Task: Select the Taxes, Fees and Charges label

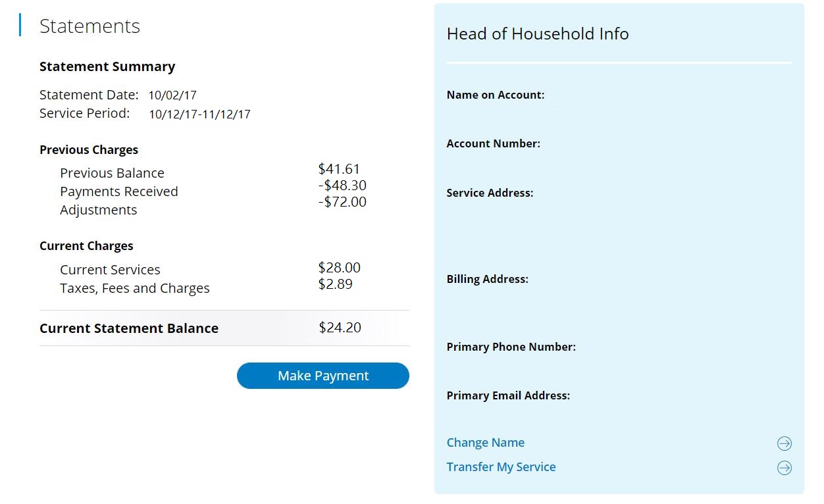Action: (135, 288)
